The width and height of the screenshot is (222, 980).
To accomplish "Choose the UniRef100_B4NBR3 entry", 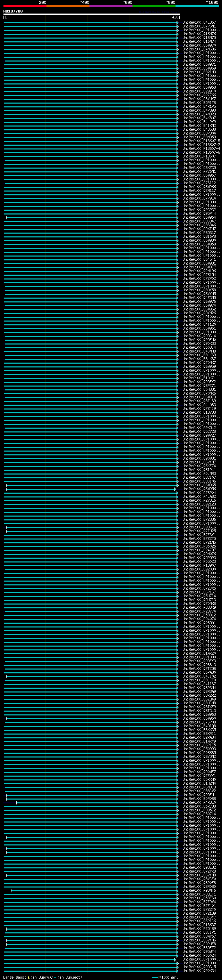I will tap(199, 114).
